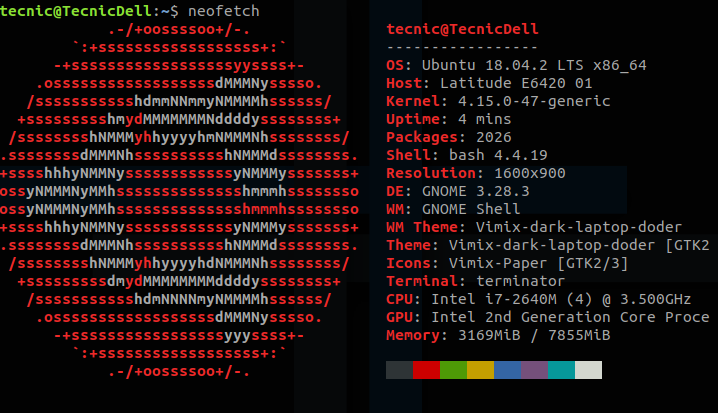Click the yellow color swatch

click(x=480, y=370)
